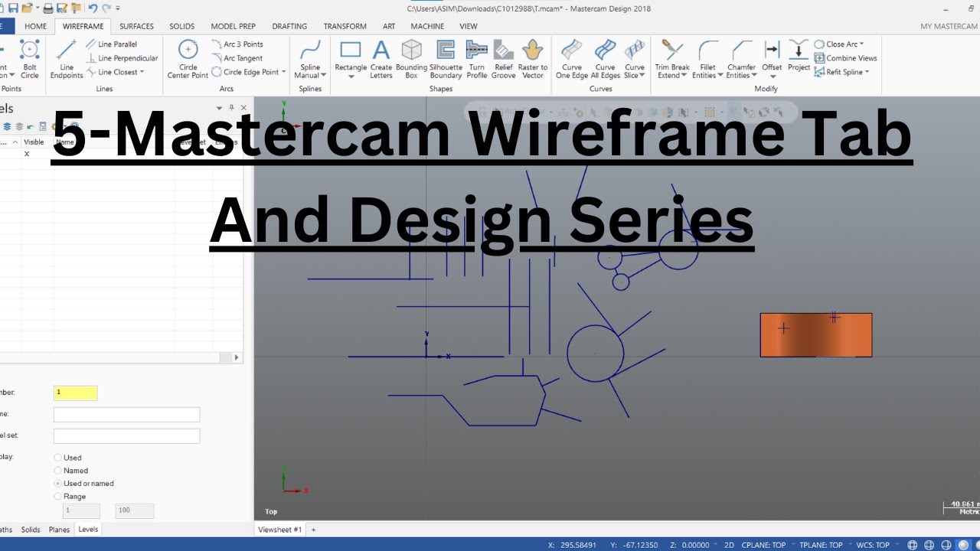Viewport: 980px width, 551px height.
Task: Switch to the TRANSFORM ribbon tab
Action: (345, 26)
